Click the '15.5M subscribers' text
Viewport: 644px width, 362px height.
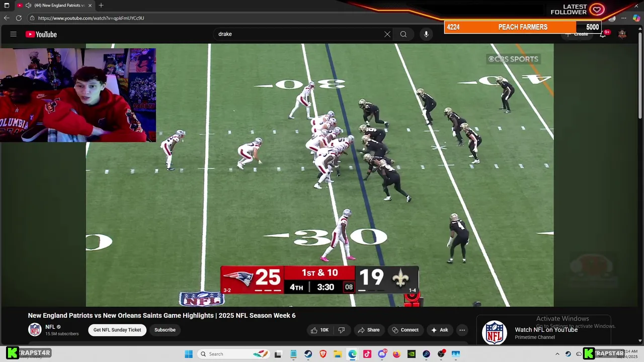click(x=62, y=334)
